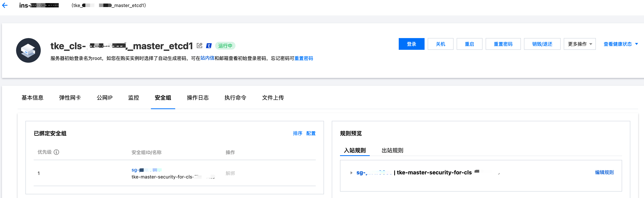Click the 操作 column header

tap(230, 152)
